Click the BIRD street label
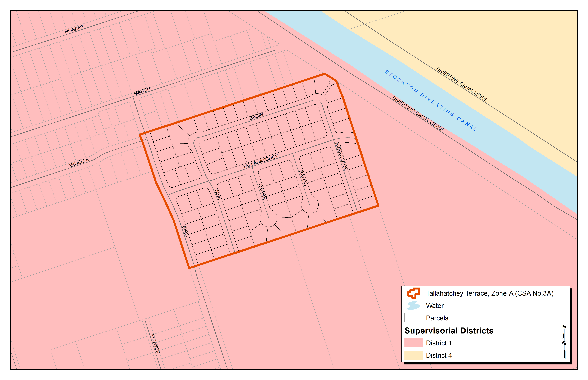 (185, 231)
